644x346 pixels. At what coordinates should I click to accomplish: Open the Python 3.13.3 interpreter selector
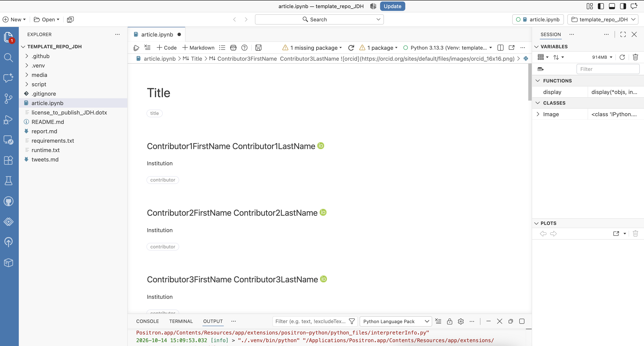448,48
